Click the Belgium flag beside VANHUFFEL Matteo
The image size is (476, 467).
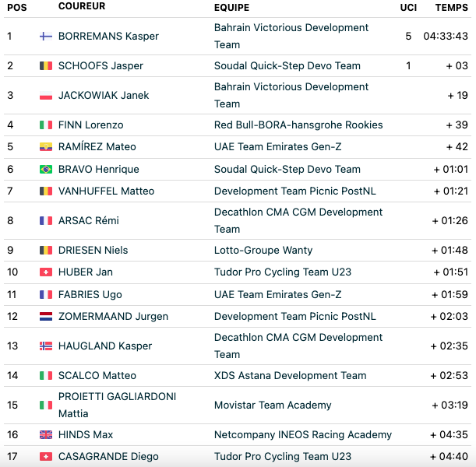(46, 191)
